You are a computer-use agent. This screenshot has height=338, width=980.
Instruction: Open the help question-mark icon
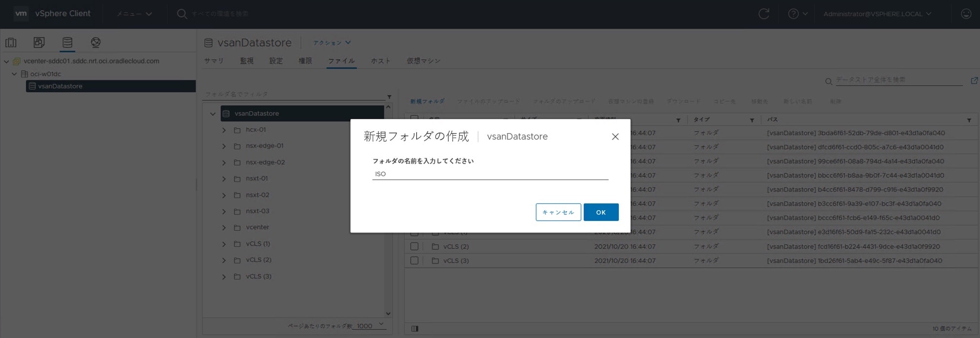coord(794,14)
